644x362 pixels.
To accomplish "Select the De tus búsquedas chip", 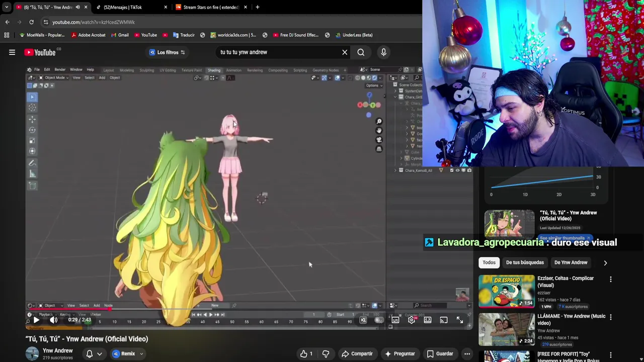I will coord(525,262).
